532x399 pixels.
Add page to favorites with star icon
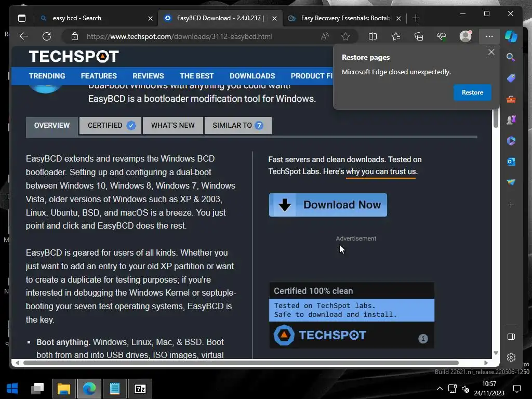[x=345, y=36]
